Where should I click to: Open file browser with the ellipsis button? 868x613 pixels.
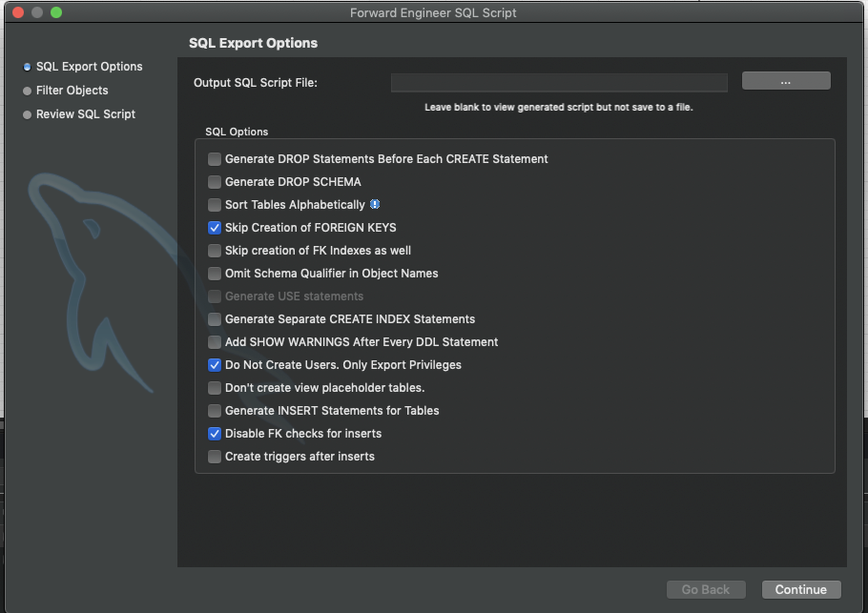pyautogui.click(x=786, y=81)
